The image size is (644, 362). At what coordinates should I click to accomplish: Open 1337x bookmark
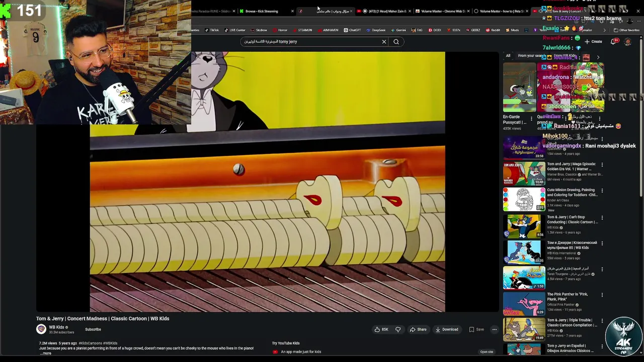point(453,30)
